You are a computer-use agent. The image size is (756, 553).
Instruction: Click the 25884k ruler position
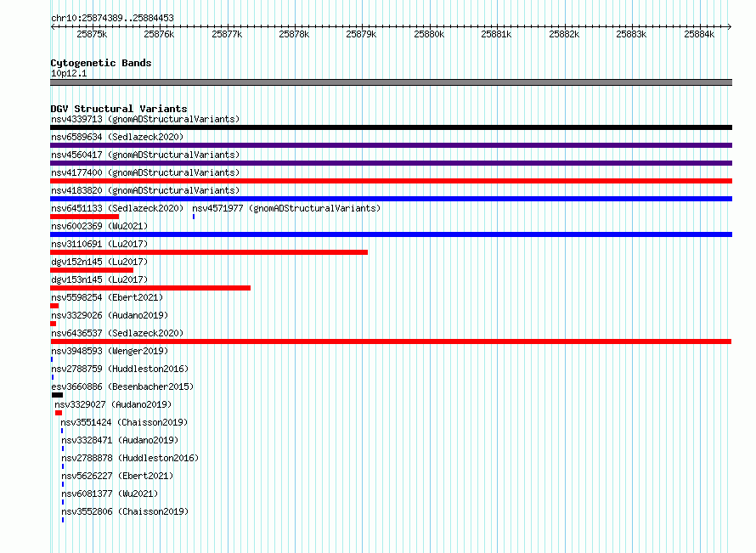pos(699,34)
